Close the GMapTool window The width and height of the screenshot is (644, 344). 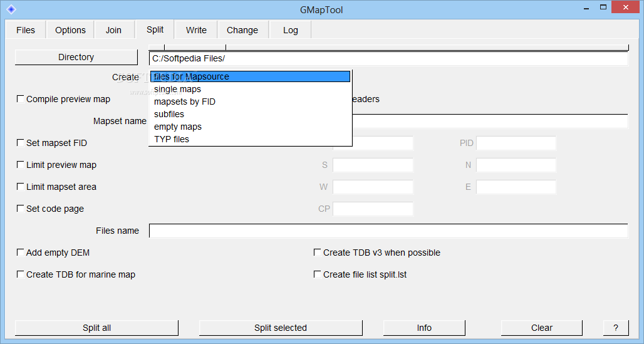pos(625,8)
